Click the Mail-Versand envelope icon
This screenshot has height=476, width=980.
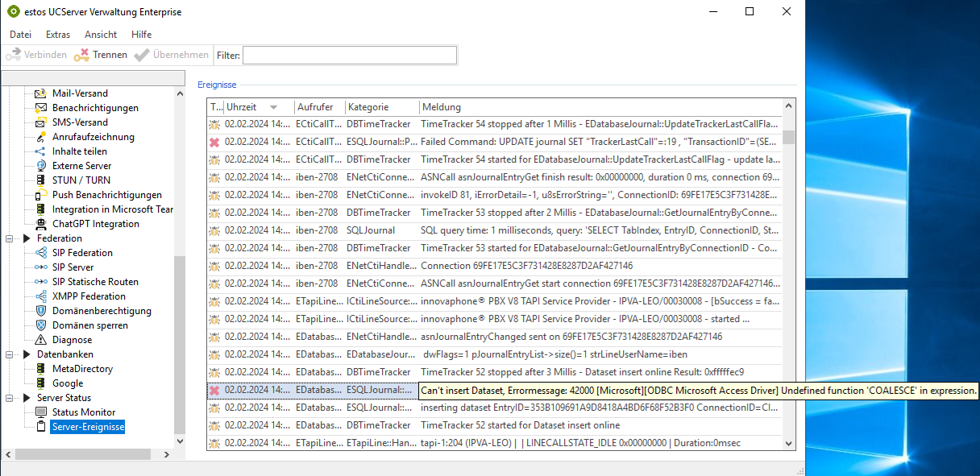41,93
